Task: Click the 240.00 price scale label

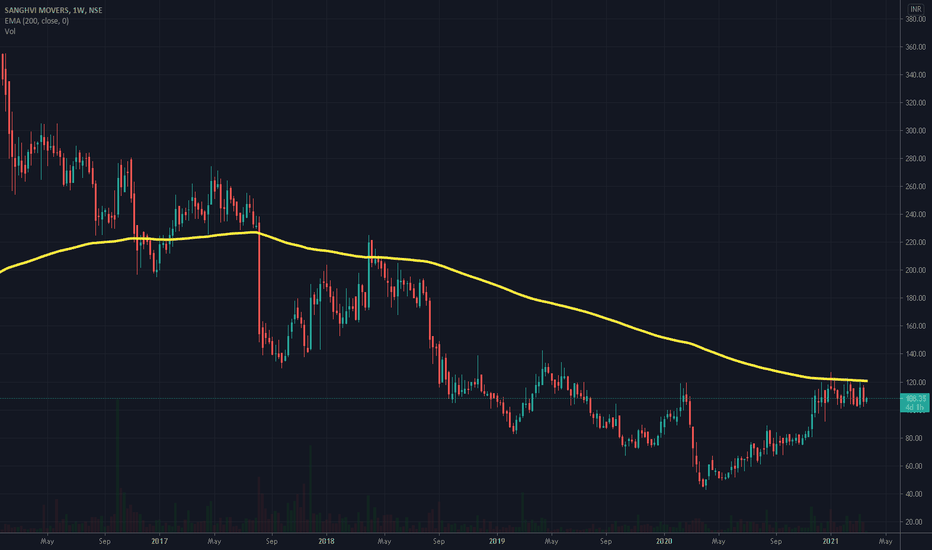Action: click(915, 215)
